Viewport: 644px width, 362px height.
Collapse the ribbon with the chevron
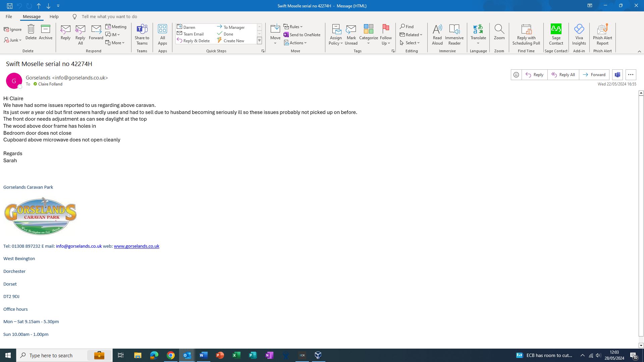[639, 51]
